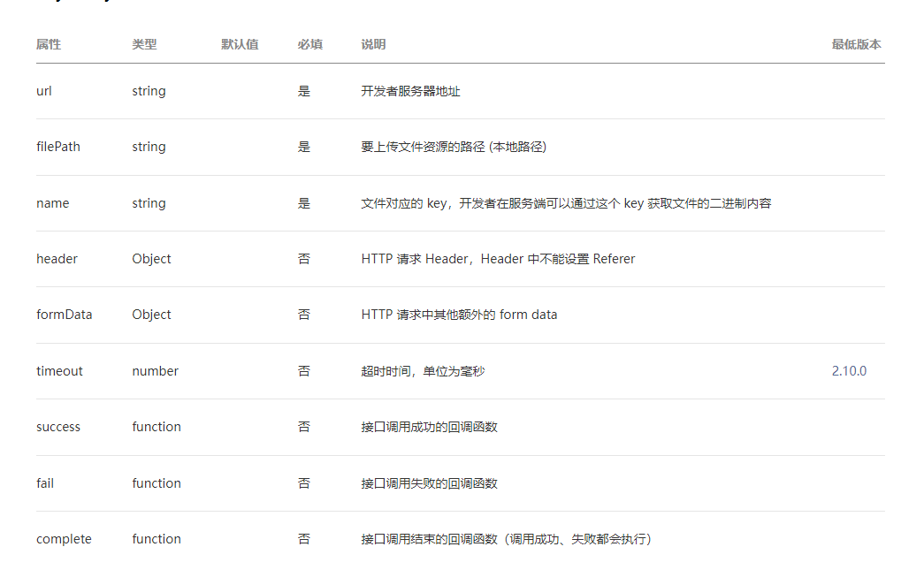The height and width of the screenshot is (562, 924).
Task: Select the formData property name
Action: pyautogui.click(x=63, y=315)
